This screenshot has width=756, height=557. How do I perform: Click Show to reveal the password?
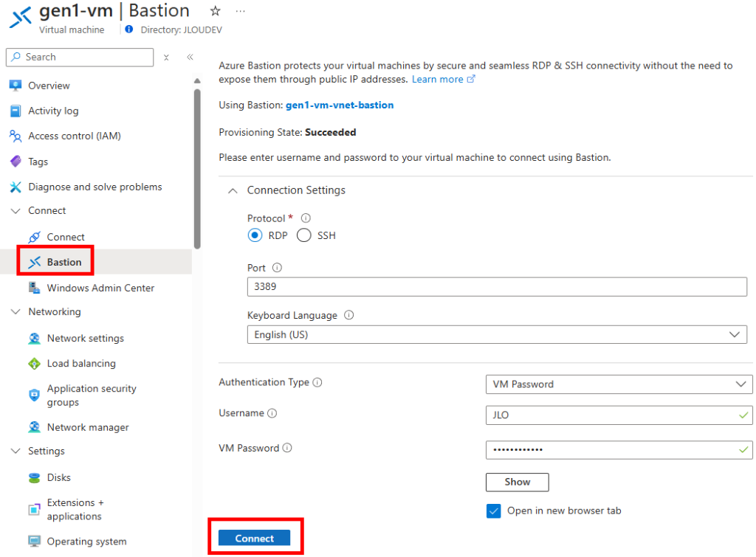pyautogui.click(x=517, y=482)
